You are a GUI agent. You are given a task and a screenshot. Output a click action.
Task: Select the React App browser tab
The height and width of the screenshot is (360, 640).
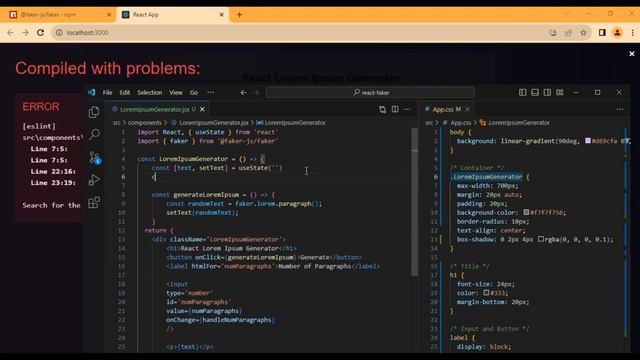[173, 15]
